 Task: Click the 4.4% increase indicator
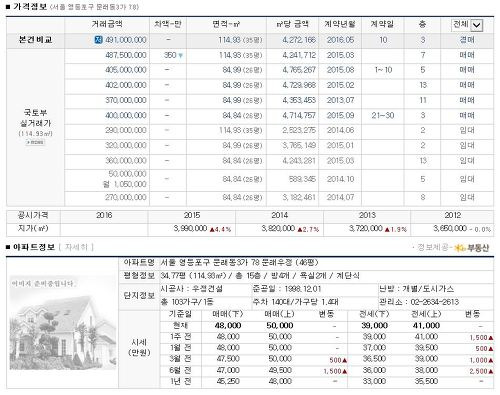click(220, 230)
